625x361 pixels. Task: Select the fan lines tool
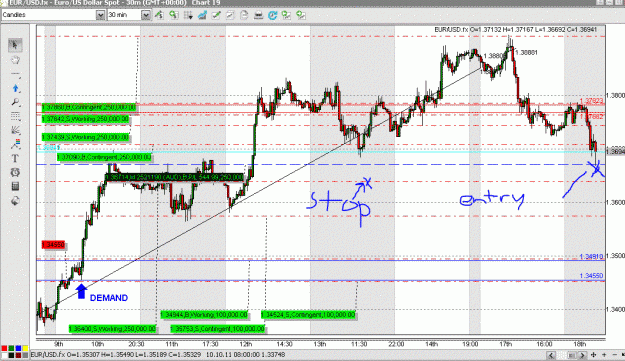[x=15, y=130]
